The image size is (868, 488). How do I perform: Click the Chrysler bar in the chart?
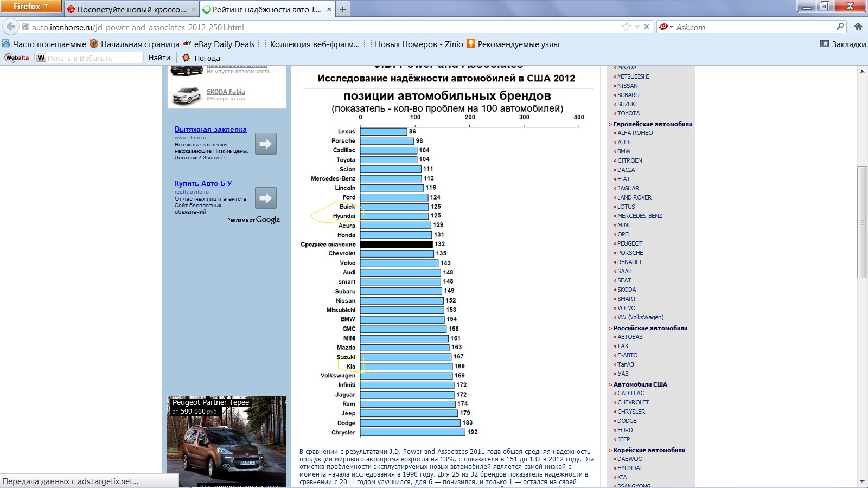[413, 433]
